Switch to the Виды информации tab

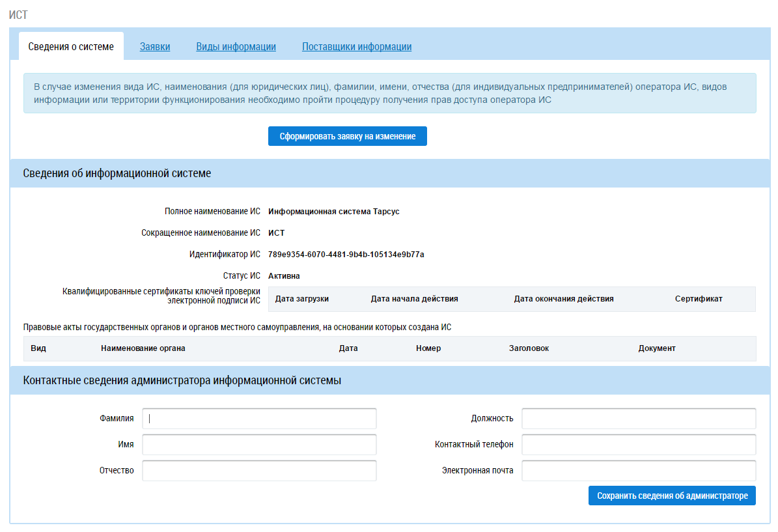tap(236, 47)
